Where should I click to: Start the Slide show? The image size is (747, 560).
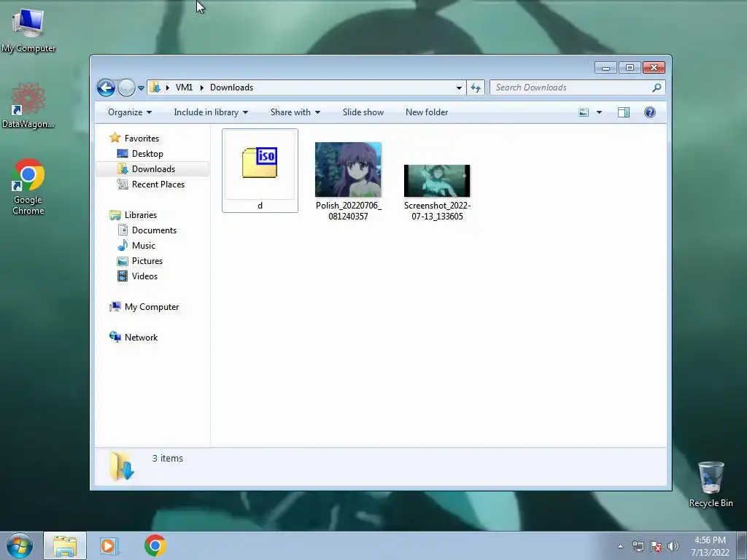[x=363, y=112]
